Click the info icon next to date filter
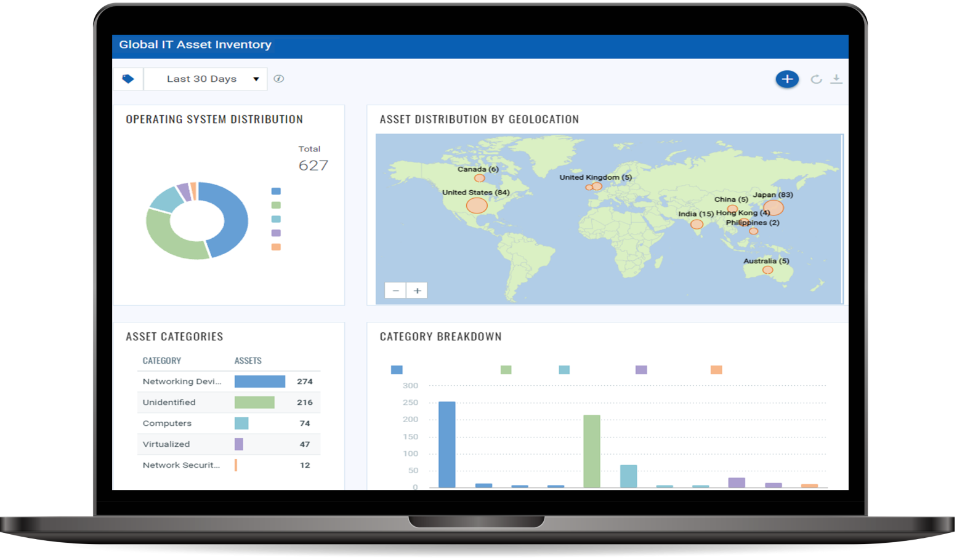This screenshot has width=957, height=560. click(278, 78)
